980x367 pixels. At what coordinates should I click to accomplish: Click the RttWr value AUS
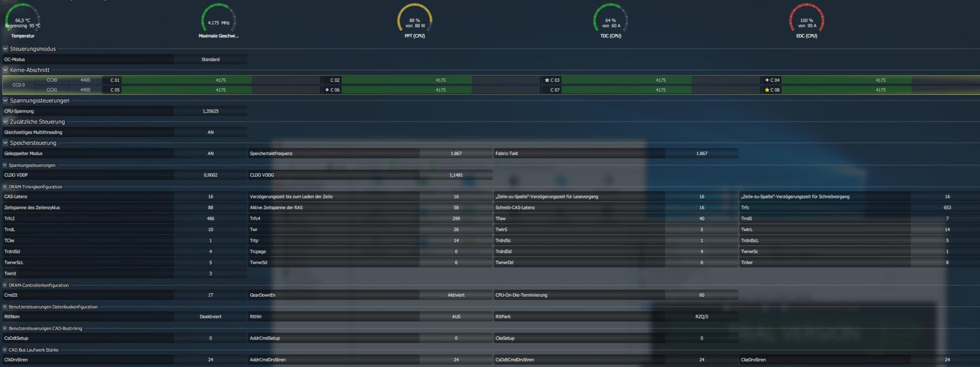pyautogui.click(x=456, y=317)
